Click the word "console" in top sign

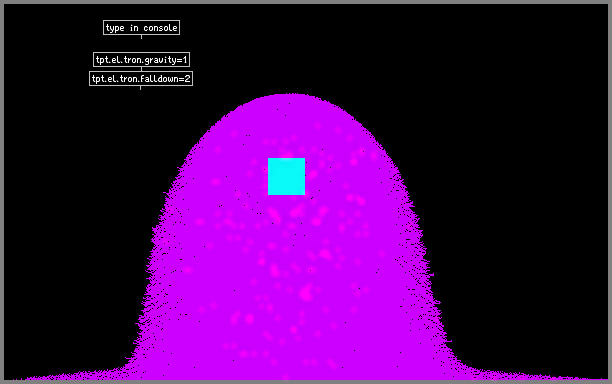[x=160, y=28]
